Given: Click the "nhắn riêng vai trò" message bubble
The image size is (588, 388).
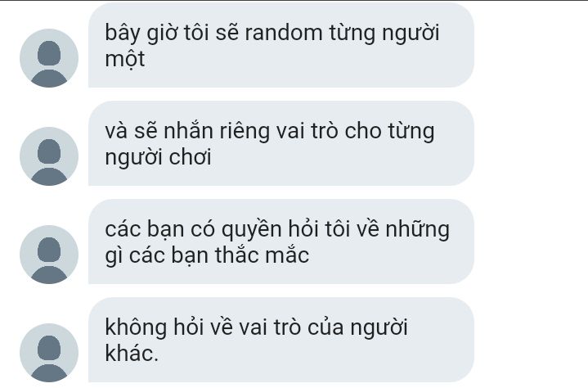Looking at the screenshot, I should tap(281, 143).
